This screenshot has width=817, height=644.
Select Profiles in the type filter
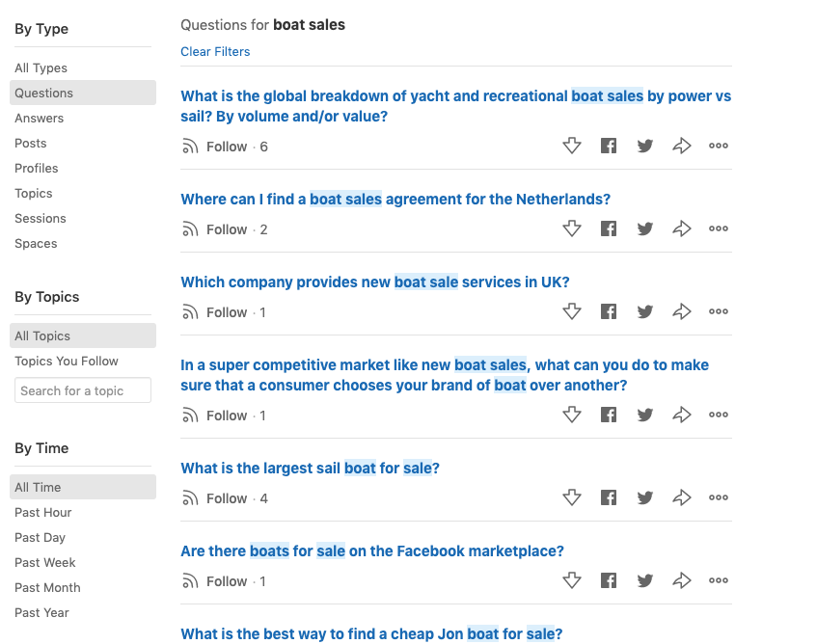tap(37, 169)
